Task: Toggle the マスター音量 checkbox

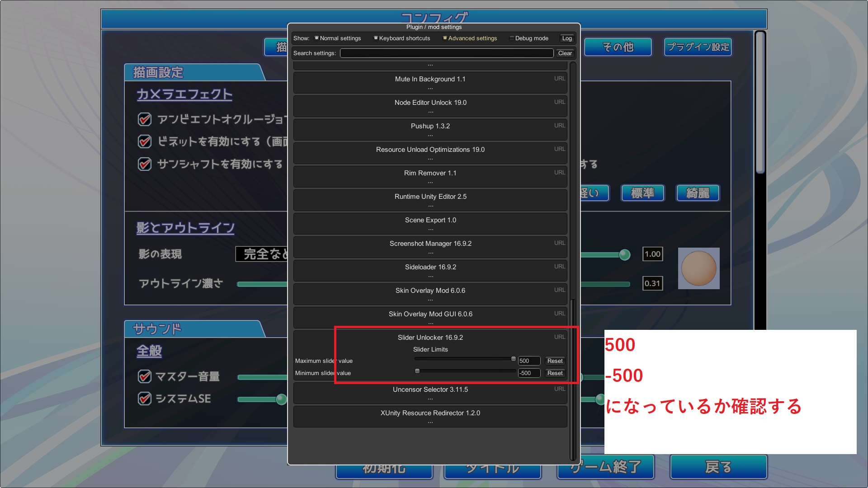Action: (x=144, y=376)
